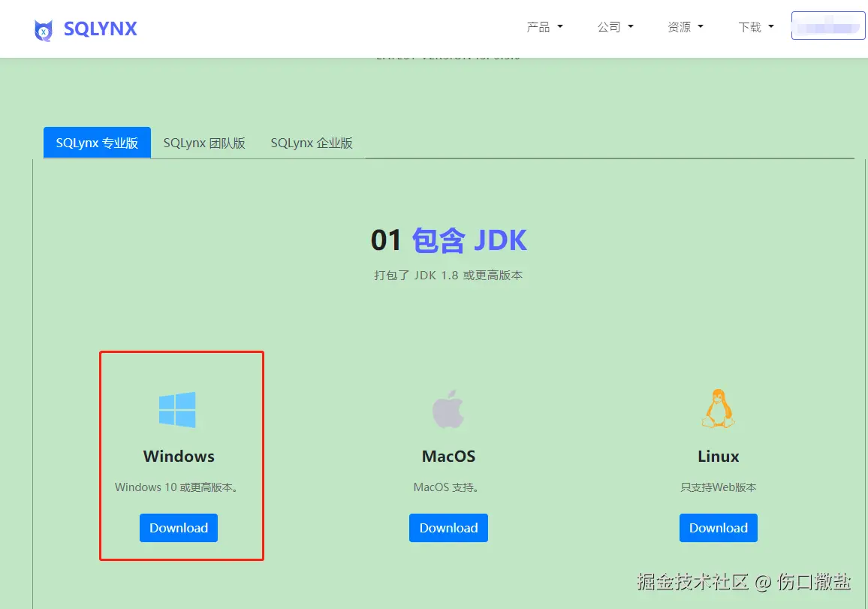Image resolution: width=868 pixels, height=609 pixels.
Task: Click the Windows heading text
Action: pyautogui.click(x=179, y=457)
